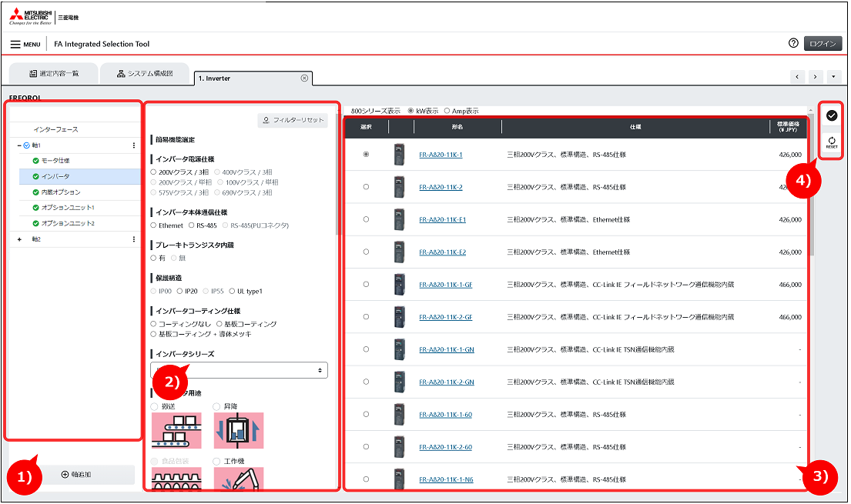851x504 pixels.
Task: Click the 標準価格 column header
Action: point(788,127)
